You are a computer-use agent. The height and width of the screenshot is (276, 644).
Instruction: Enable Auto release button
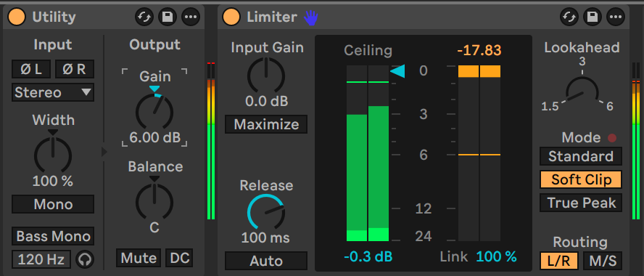266,261
